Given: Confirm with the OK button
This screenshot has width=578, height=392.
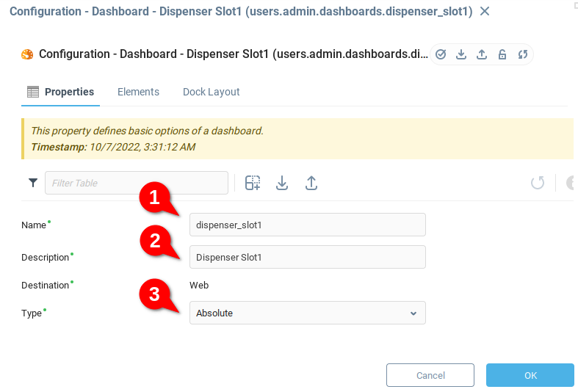Looking at the screenshot, I should point(530,375).
